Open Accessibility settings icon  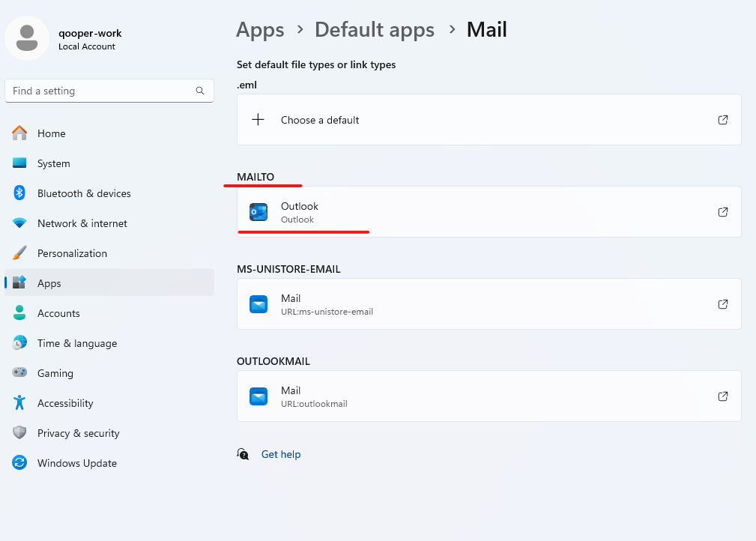(x=19, y=403)
